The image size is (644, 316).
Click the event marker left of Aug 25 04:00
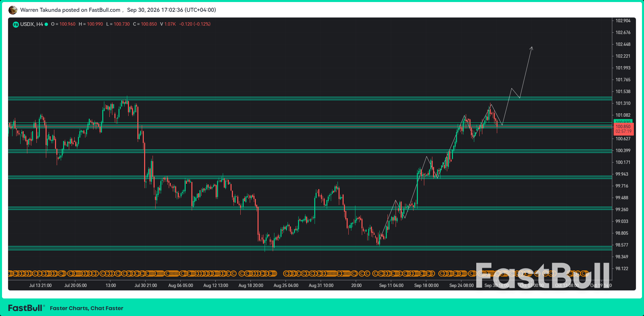point(286,274)
